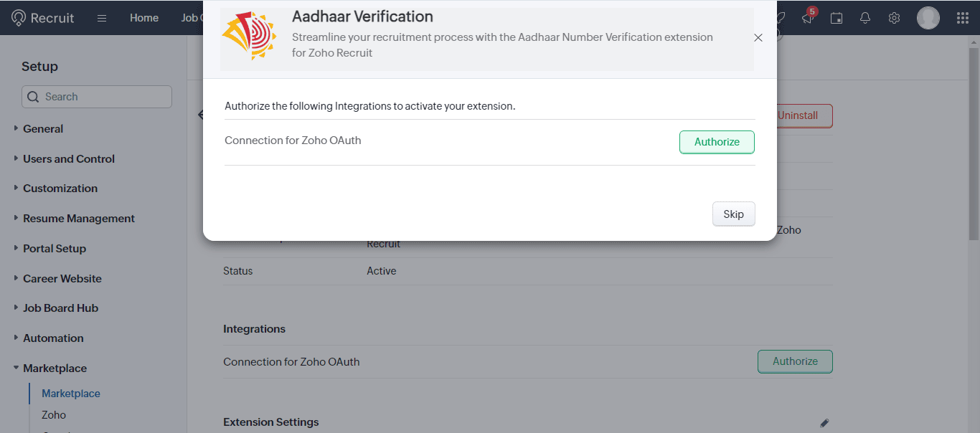This screenshot has height=433, width=980.
Task: Click the user profile avatar
Action: [928, 18]
